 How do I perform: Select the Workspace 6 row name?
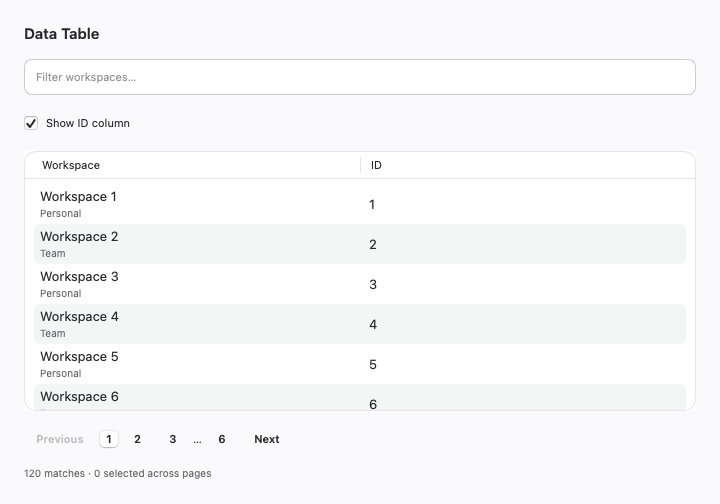(x=79, y=396)
